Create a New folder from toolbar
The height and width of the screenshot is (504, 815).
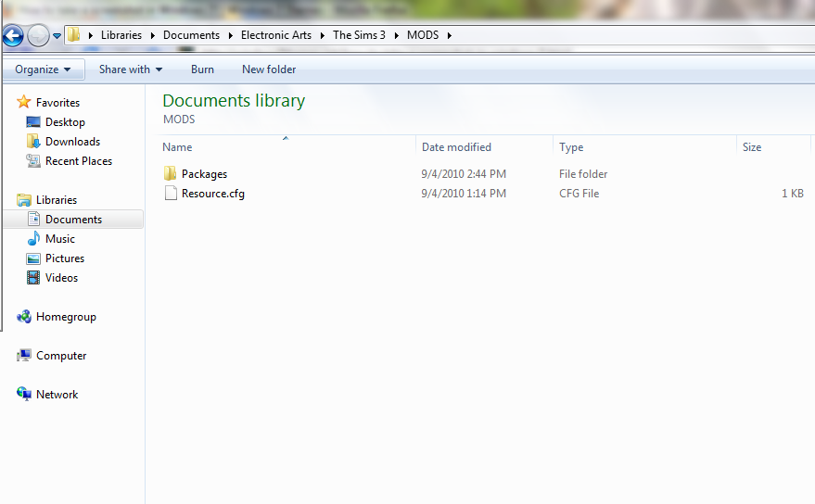[x=269, y=69]
